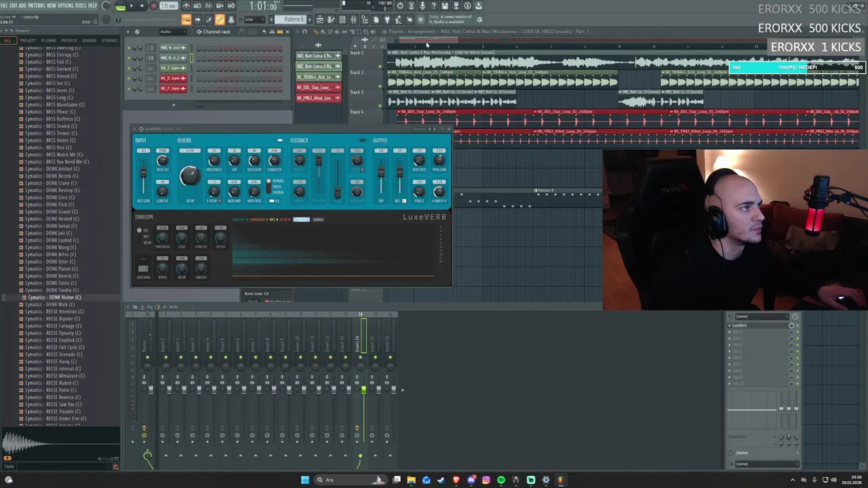Select the OFF envelope mode radio button

coord(139,230)
